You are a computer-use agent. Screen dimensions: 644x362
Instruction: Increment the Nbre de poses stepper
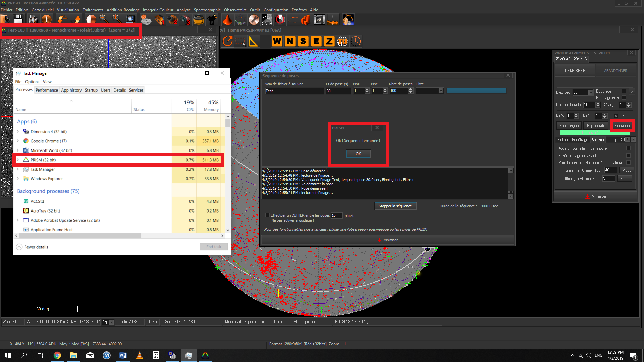click(x=410, y=89)
